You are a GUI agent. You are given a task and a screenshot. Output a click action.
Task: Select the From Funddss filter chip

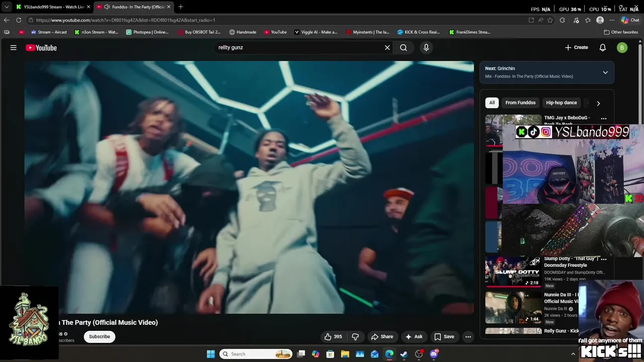pos(520,103)
